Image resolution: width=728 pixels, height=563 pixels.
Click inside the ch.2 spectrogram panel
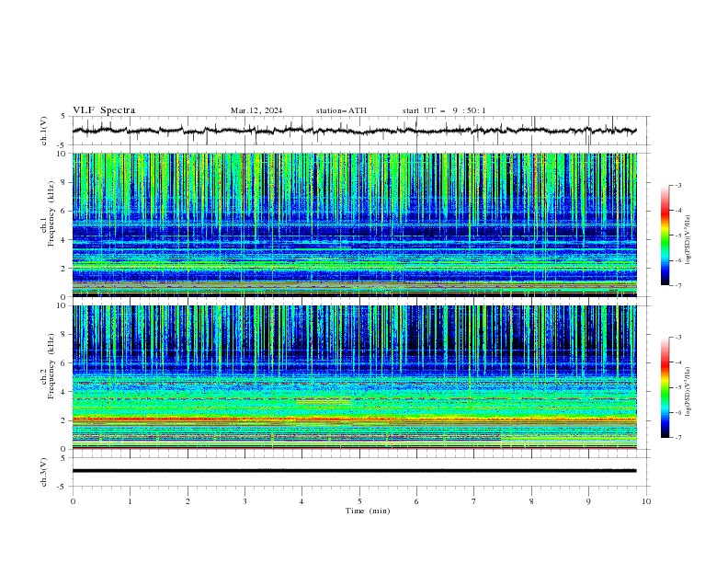pyautogui.click(x=354, y=377)
